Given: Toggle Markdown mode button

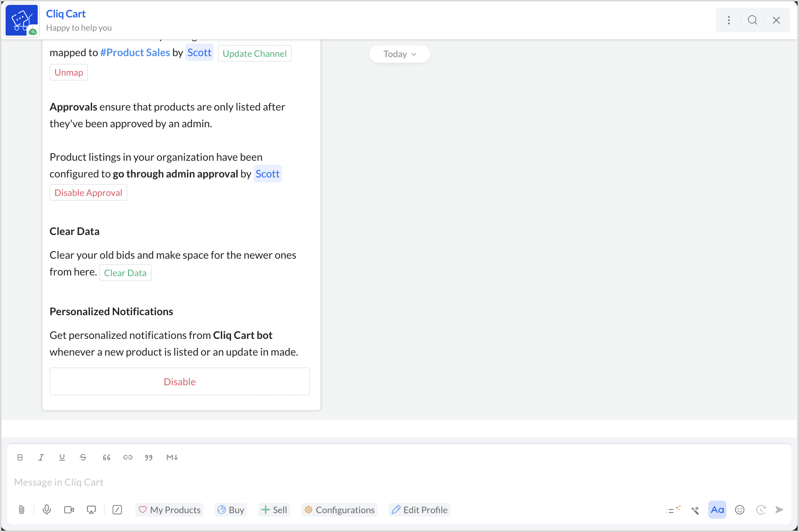Looking at the screenshot, I should (172, 457).
